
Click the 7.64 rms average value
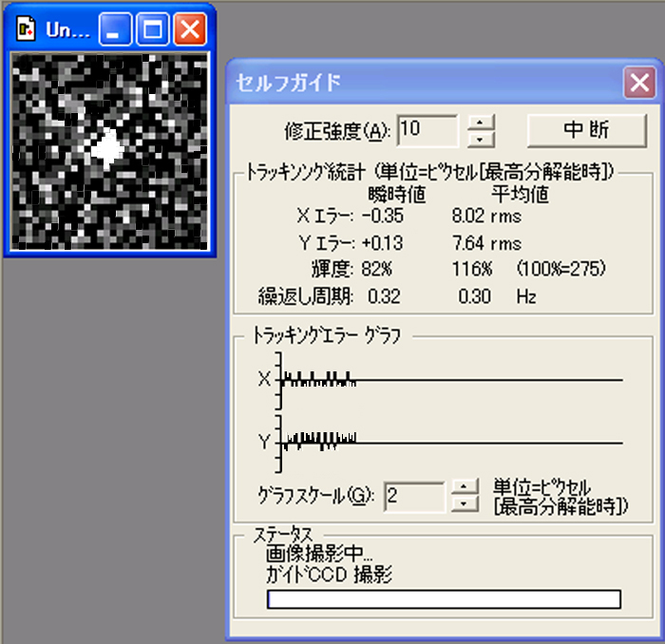tap(486, 243)
